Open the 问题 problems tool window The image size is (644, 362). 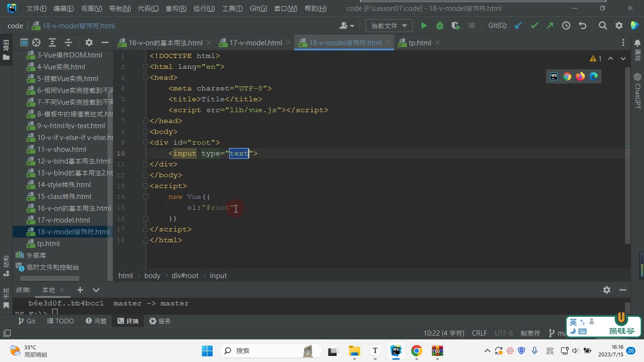pyautogui.click(x=96, y=321)
